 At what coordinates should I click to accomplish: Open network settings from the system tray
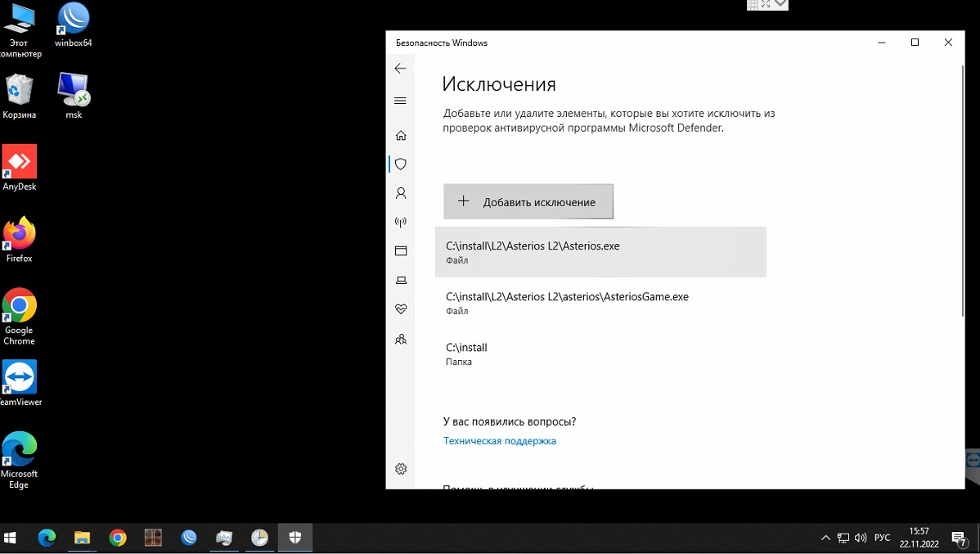point(843,538)
